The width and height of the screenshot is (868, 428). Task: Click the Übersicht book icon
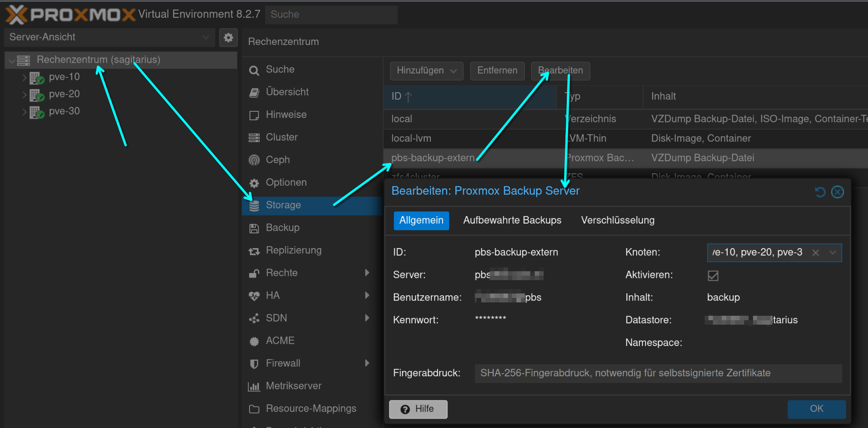tap(254, 92)
